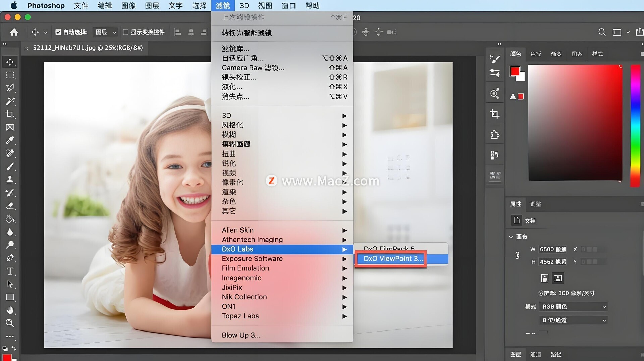Open the search magnifier icon

(602, 32)
